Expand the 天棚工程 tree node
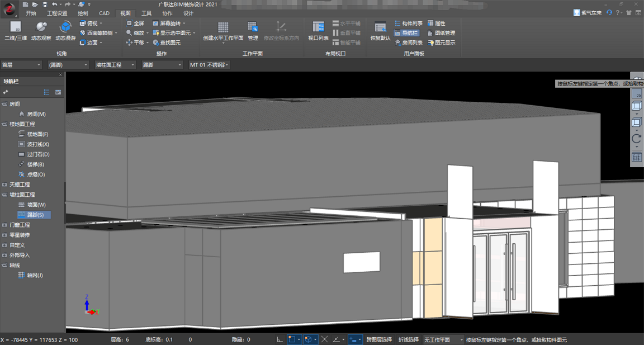 tap(4, 185)
